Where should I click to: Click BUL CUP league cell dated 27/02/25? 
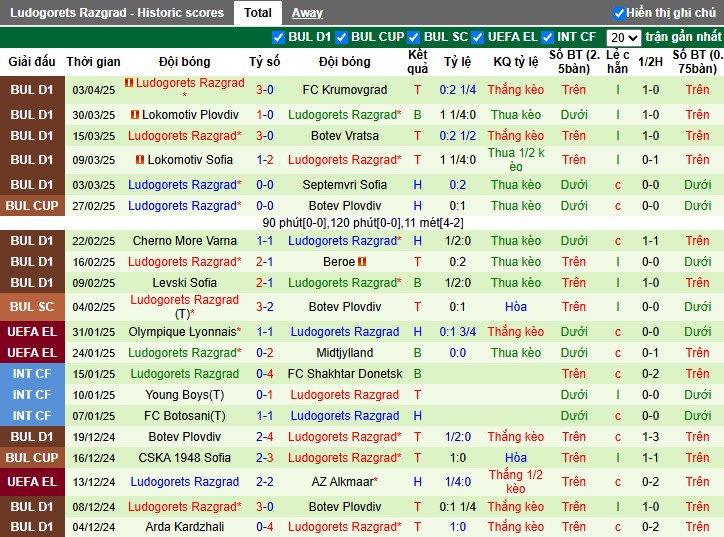[x=32, y=206]
